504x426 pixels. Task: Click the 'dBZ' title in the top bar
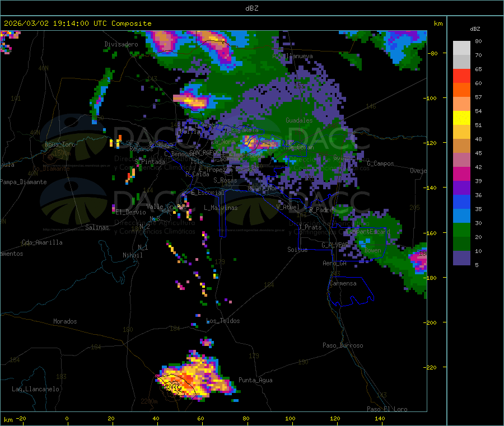coord(251,8)
